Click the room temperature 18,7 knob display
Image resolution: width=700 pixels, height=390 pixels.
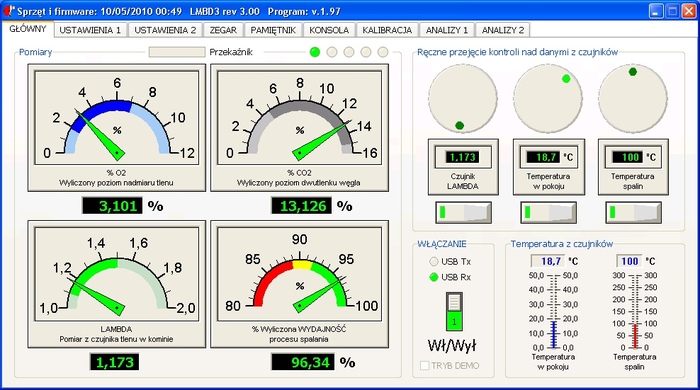[543, 157]
